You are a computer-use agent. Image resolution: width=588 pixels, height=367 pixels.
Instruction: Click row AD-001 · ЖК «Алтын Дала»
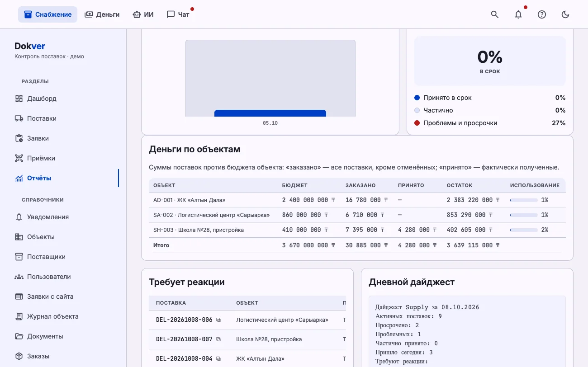coord(357,200)
